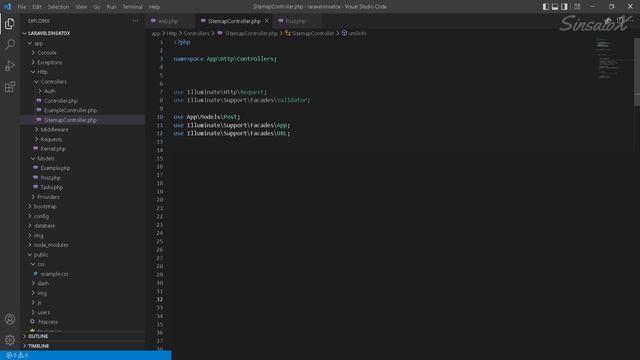This screenshot has width=640, height=360.
Task: Expand the bootstrap folder
Action: [45, 207]
